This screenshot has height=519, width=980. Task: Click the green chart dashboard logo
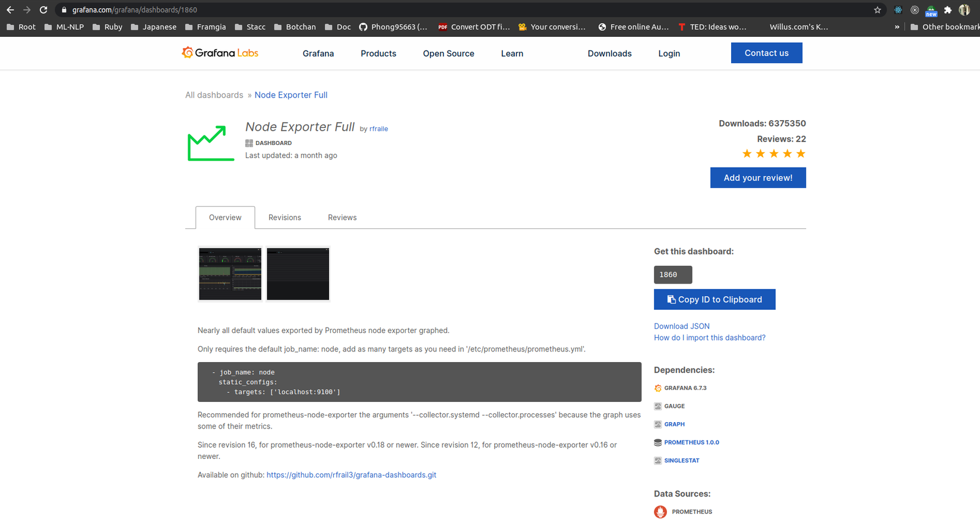[211, 143]
